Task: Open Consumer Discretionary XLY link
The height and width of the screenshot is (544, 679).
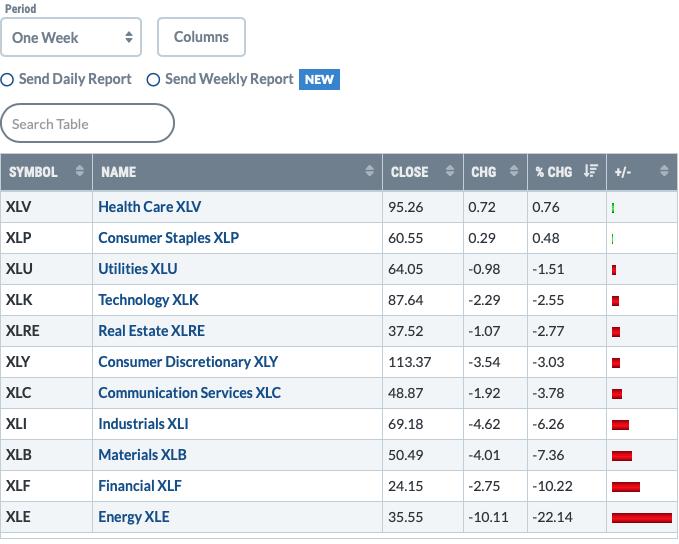Action: click(x=188, y=362)
